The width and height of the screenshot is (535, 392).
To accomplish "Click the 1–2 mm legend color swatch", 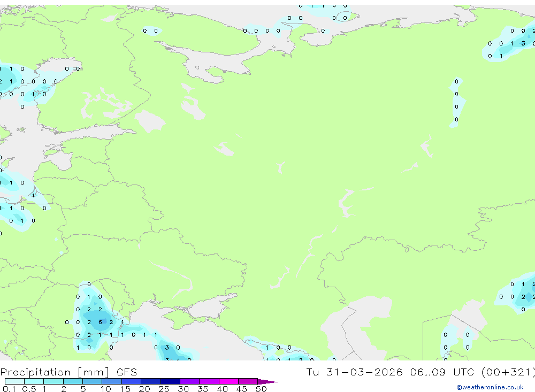I will (53, 381).
